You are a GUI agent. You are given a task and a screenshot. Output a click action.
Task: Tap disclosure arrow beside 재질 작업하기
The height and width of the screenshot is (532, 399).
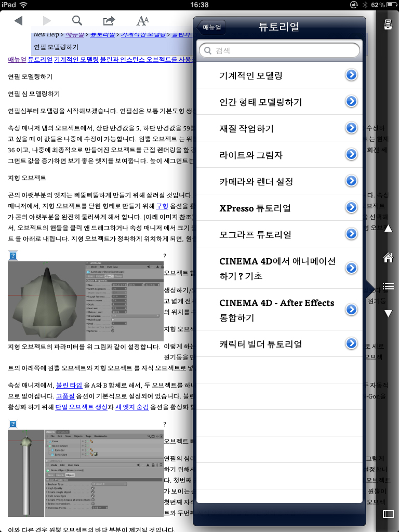(x=351, y=128)
